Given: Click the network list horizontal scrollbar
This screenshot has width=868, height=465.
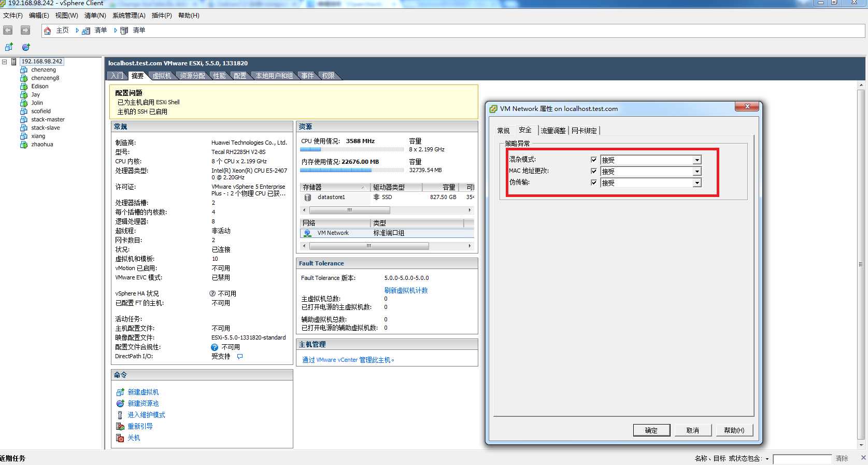Looking at the screenshot, I should point(387,246).
